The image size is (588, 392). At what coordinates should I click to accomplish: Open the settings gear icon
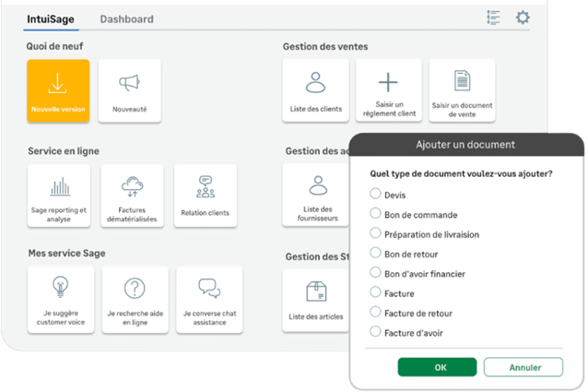click(523, 18)
